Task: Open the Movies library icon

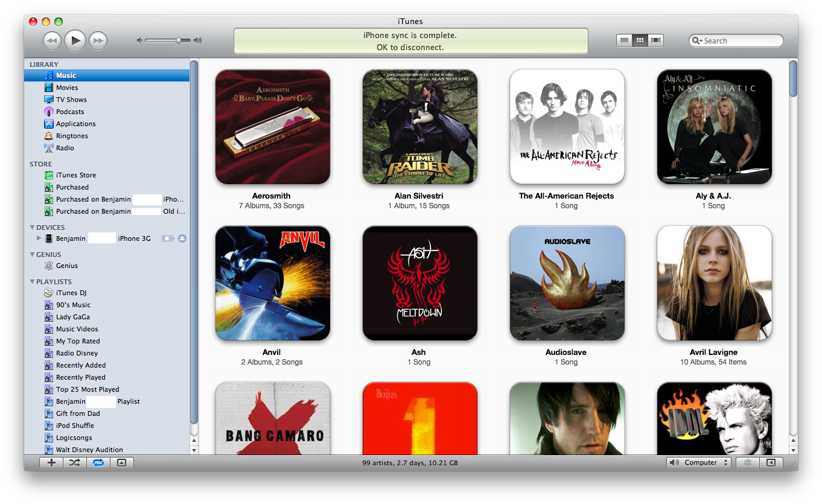Action: pos(49,88)
